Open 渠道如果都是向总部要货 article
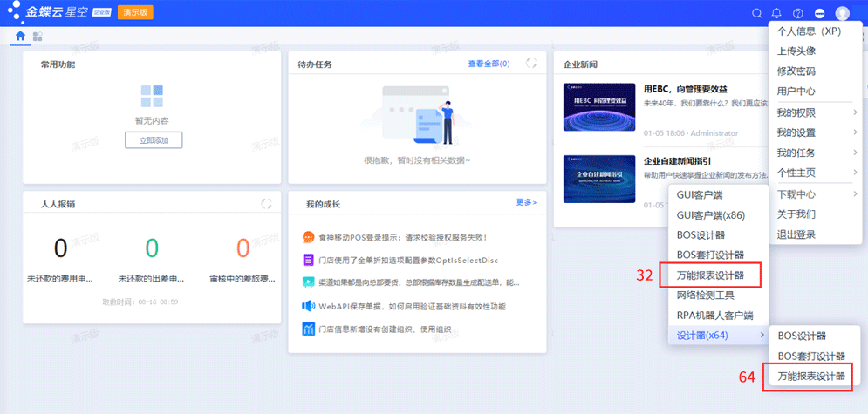 click(x=419, y=283)
